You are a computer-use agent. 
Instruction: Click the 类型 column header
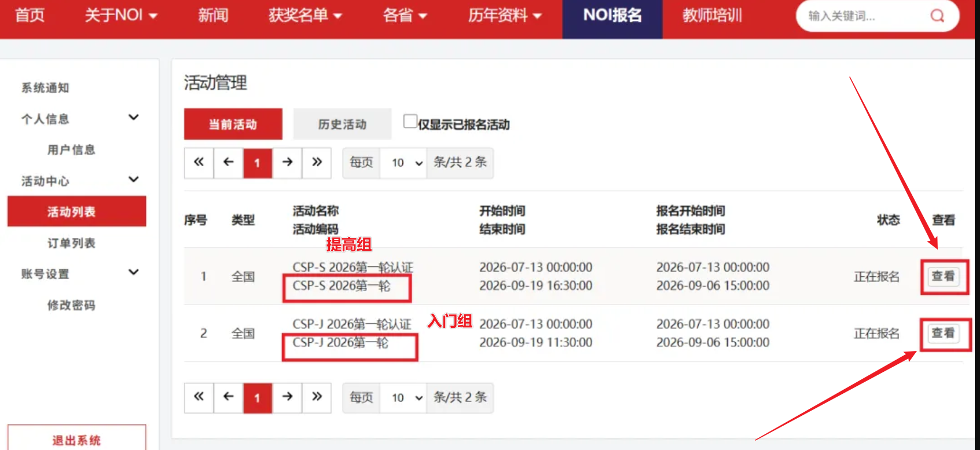[x=243, y=220]
